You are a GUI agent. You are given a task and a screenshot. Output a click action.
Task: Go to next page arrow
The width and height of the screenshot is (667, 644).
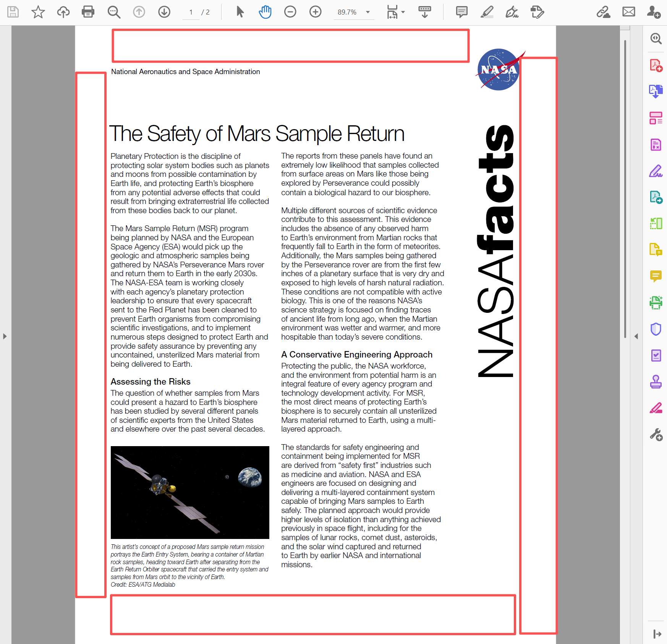pos(164,12)
